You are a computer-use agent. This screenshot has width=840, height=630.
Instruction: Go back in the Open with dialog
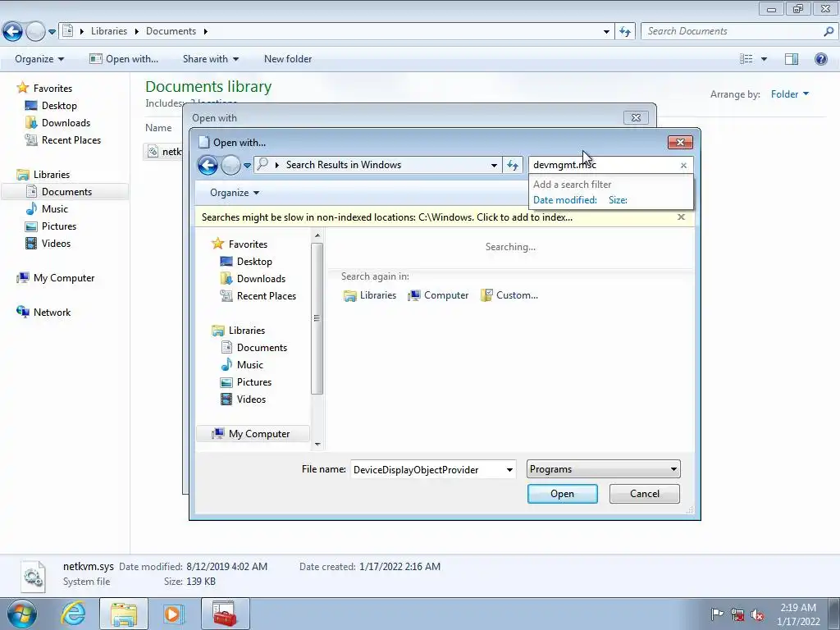[208, 165]
